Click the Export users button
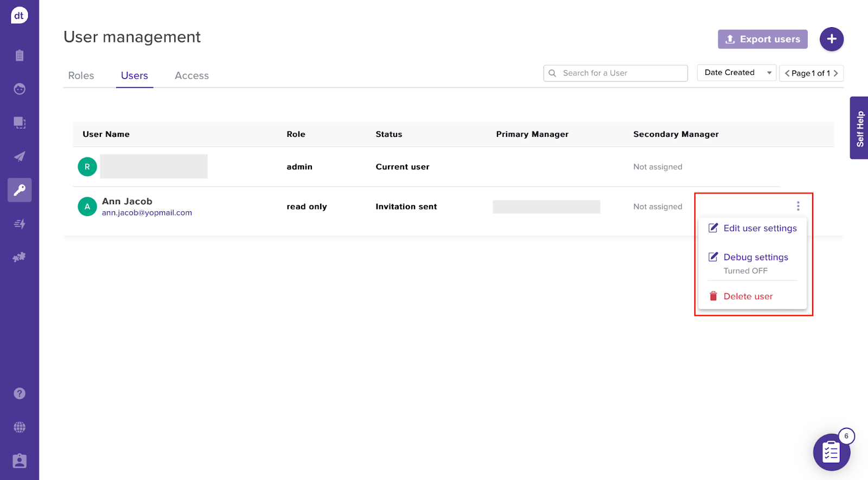Screen dimensions: 868x480 pyautogui.click(x=762, y=39)
